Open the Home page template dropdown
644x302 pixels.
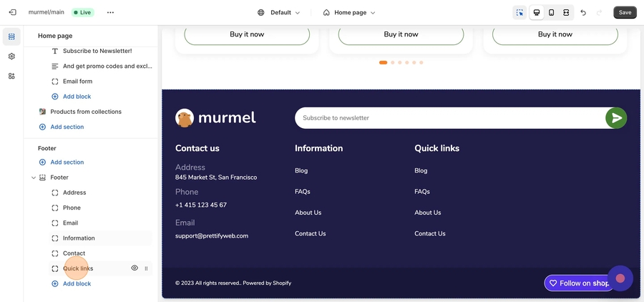click(349, 12)
